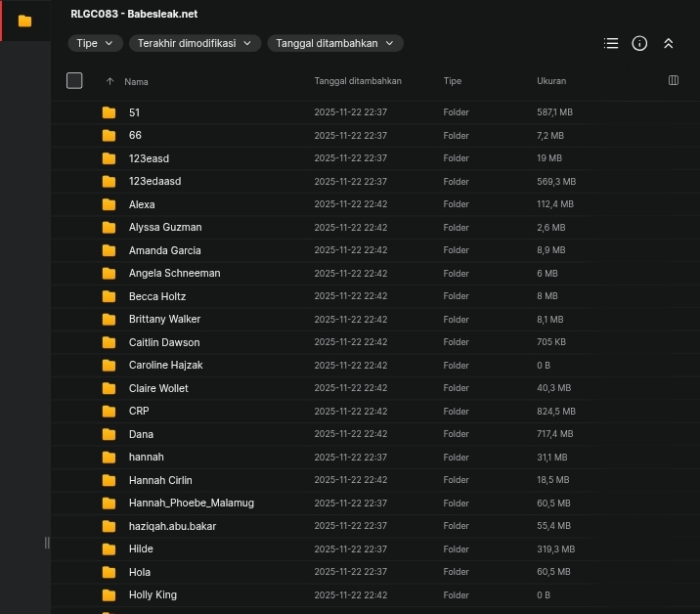Image resolution: width=700 pixels, height=614 pixels.
Task: Open the folder named 123easd
Action: tap(149, 158)
